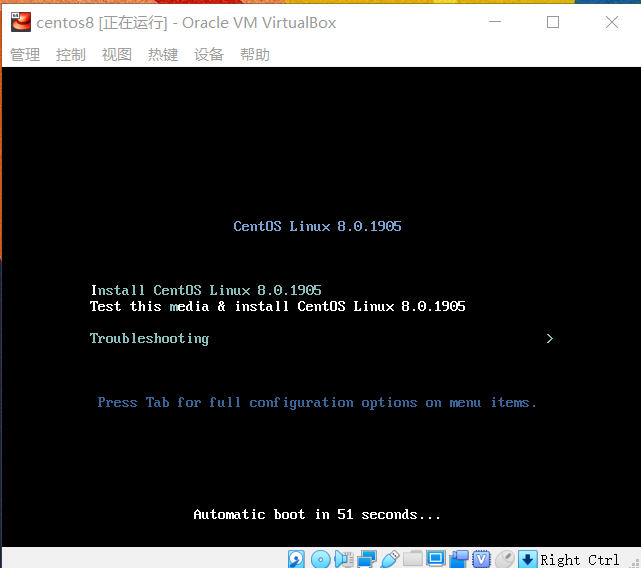Open the 视图 dropdown menu
Screen dimensions: 641x568
click(117, 54)
